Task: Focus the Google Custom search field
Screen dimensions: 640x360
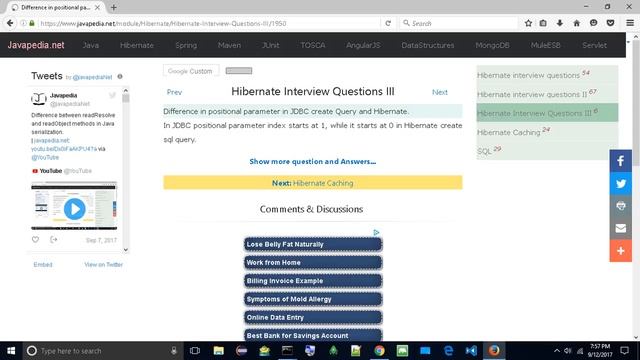Action: point(191,71)
